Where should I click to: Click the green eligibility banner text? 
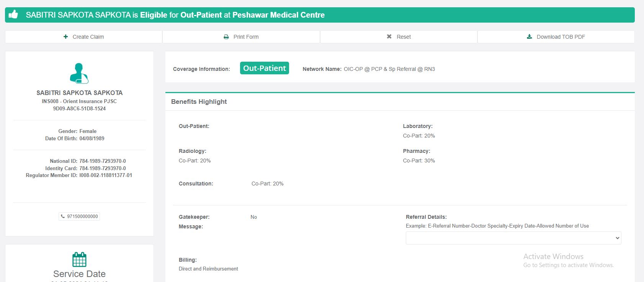175,15
